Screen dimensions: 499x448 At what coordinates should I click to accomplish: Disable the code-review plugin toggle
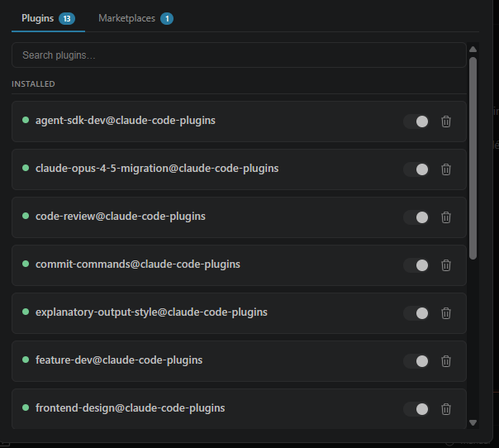(416, 217)
